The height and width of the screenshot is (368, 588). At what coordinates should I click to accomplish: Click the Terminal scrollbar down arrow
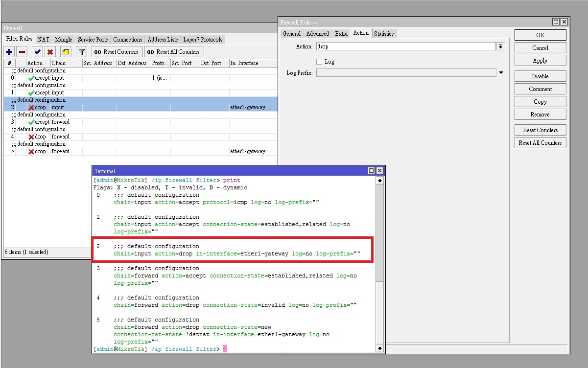click(379, 348)
